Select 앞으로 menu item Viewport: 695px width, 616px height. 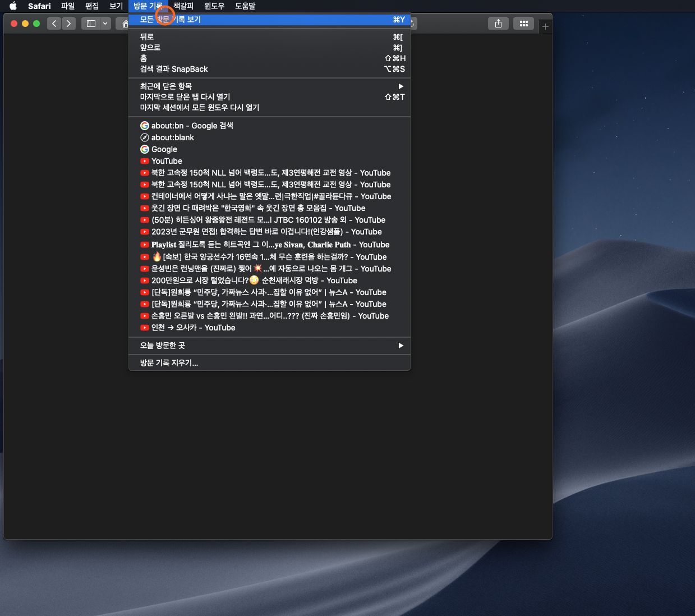point(270,48)
